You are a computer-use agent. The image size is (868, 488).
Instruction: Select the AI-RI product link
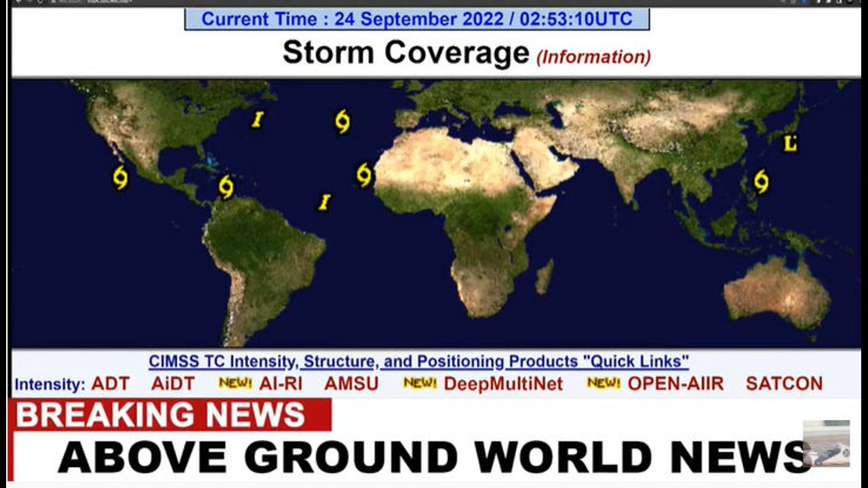[x=280, y=384]
